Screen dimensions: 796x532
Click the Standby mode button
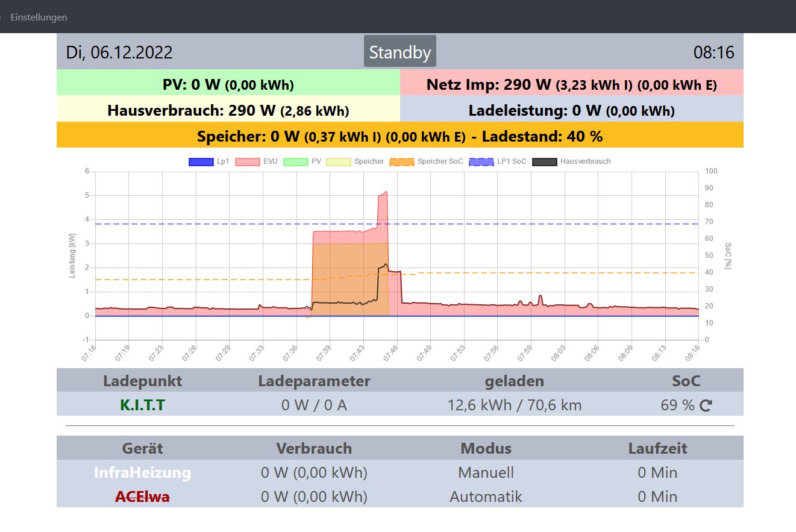pyautogui.click(x=400, y=52)
